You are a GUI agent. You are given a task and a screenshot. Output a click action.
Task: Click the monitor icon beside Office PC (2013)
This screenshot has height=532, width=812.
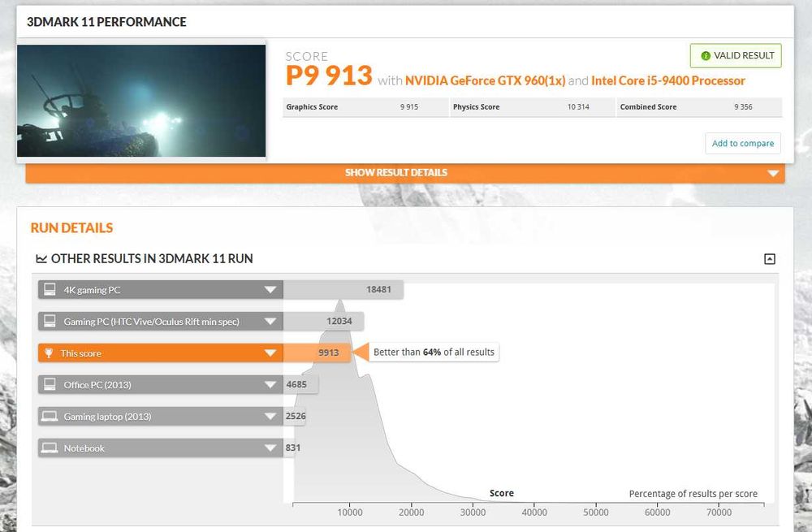50,384
